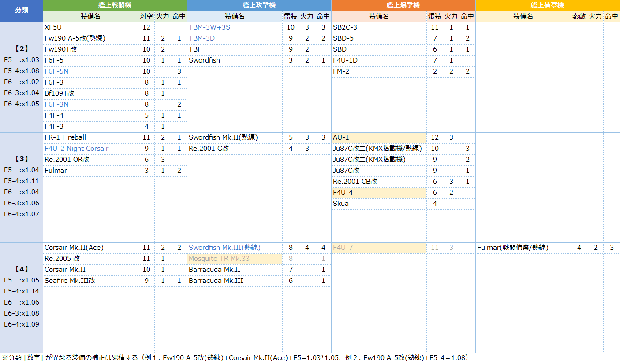The width and height of the screenshot is (620, 364).
Task: Select the highlighted AU-1 cell
Action: (379, 137)
